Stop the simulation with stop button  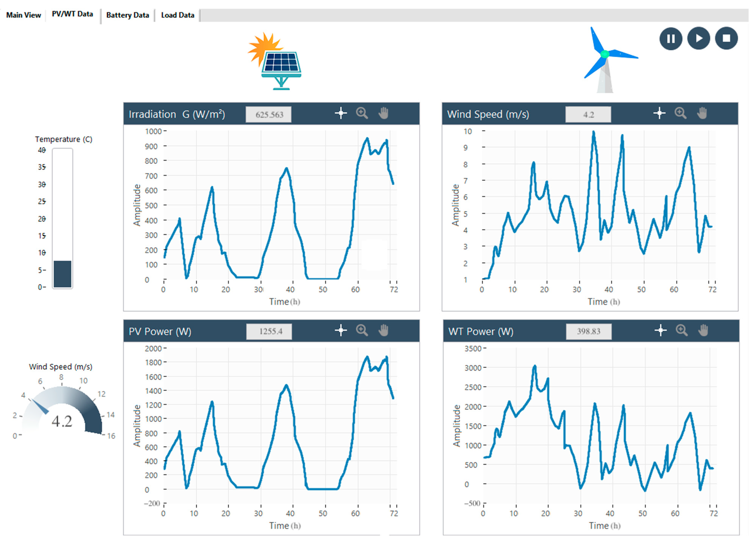coord(726,38)
